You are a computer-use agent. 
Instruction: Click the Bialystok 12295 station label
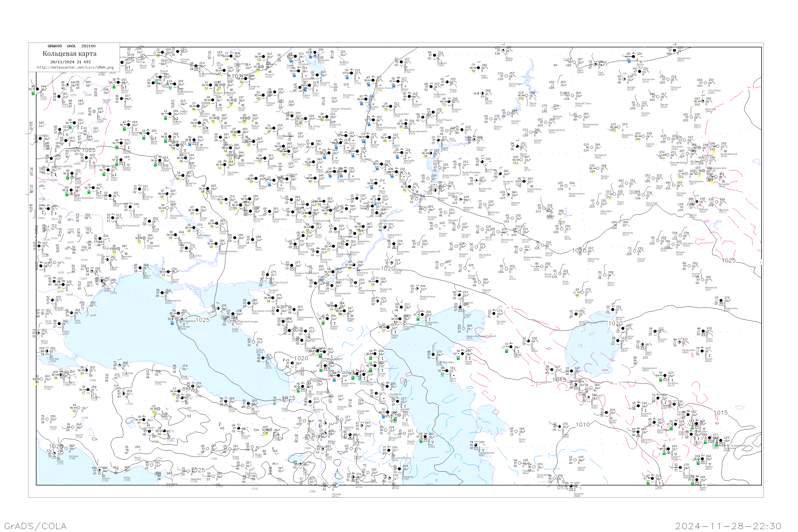click(x=101, y=120)
